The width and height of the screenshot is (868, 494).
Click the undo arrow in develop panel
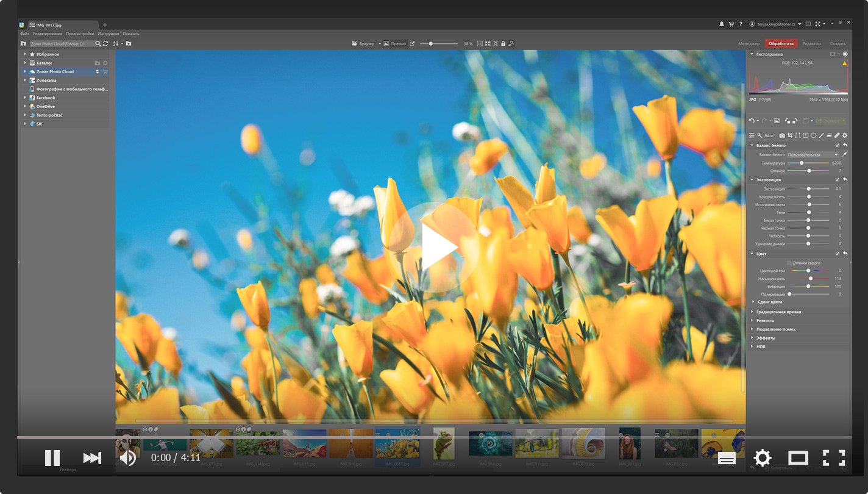pyautogui.click(x=752, y=121)
